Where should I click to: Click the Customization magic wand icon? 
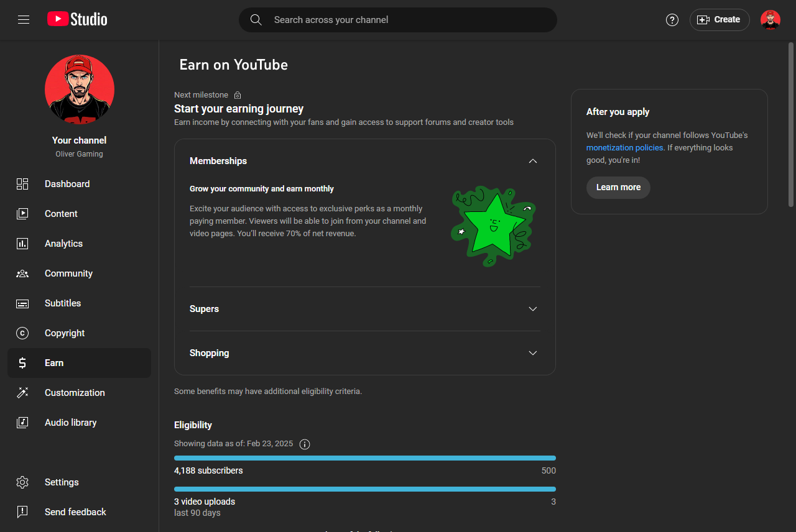pyautogui.click(x=22, y=393)
